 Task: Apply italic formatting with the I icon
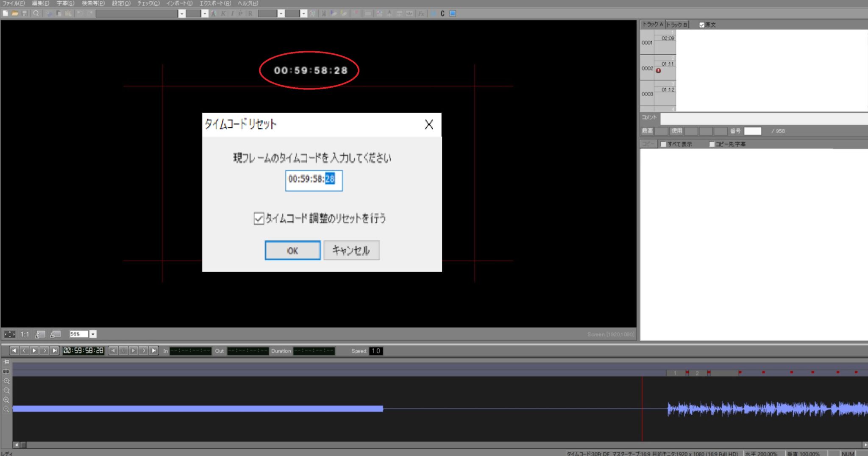coord(233,13)
